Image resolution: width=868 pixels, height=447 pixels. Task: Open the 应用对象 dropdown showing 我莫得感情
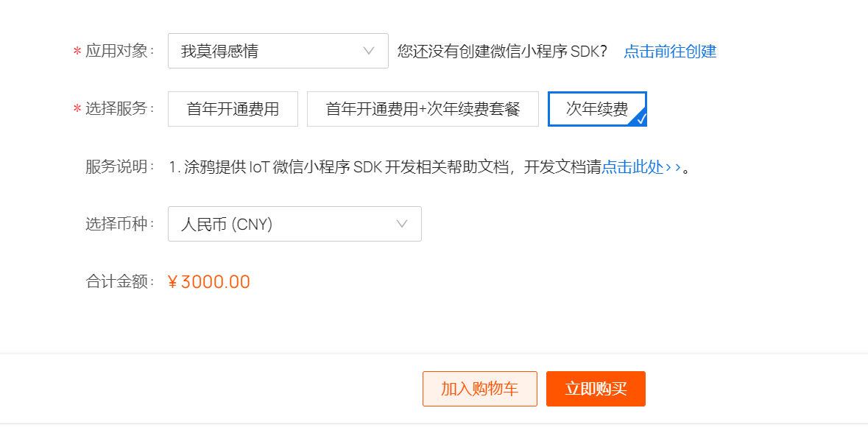[x=278, y=51]
